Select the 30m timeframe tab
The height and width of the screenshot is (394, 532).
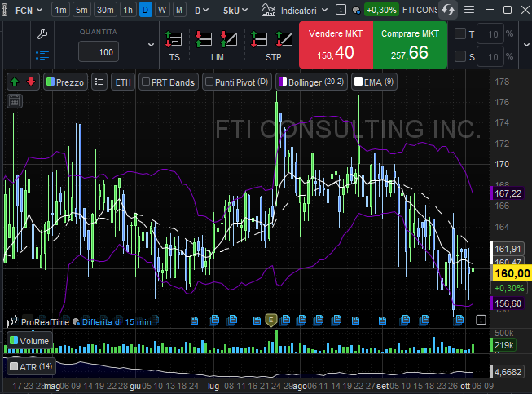(x=104, y=10)
